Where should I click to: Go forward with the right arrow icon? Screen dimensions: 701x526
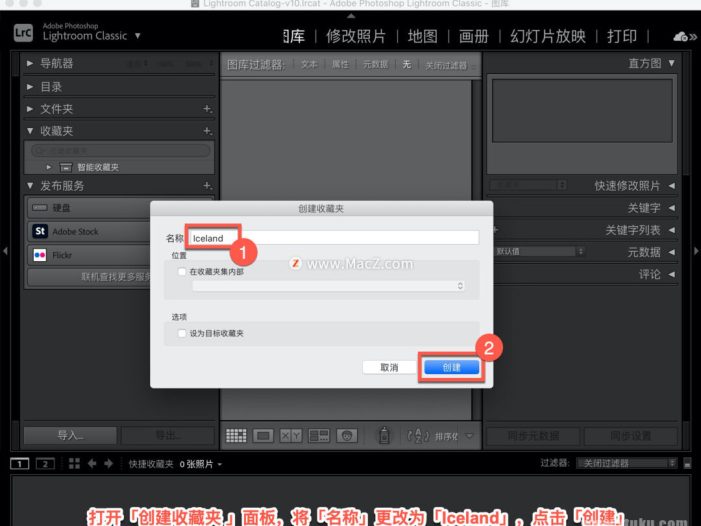point(109,463)
